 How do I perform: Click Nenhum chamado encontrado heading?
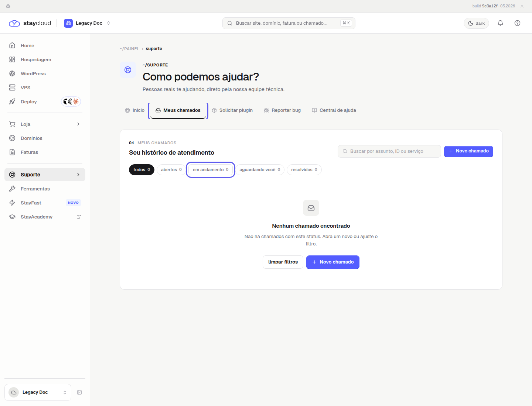(311, 226)
